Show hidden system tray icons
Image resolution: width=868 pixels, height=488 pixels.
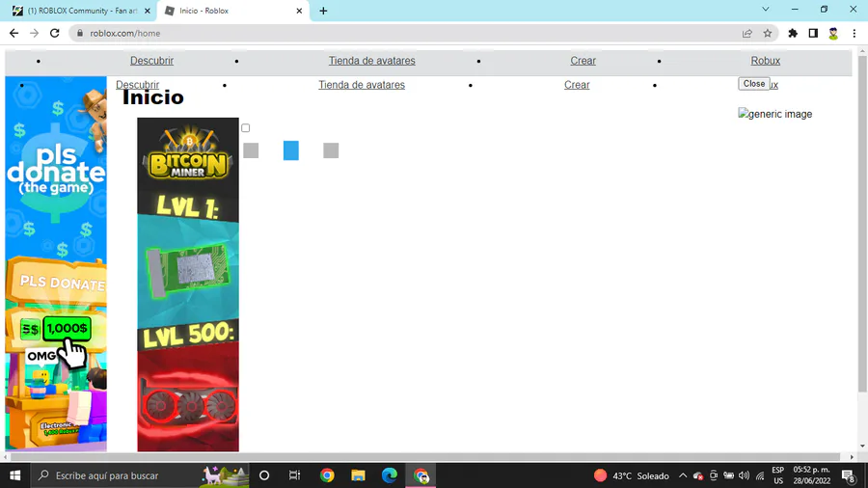[x=683, y=475]
